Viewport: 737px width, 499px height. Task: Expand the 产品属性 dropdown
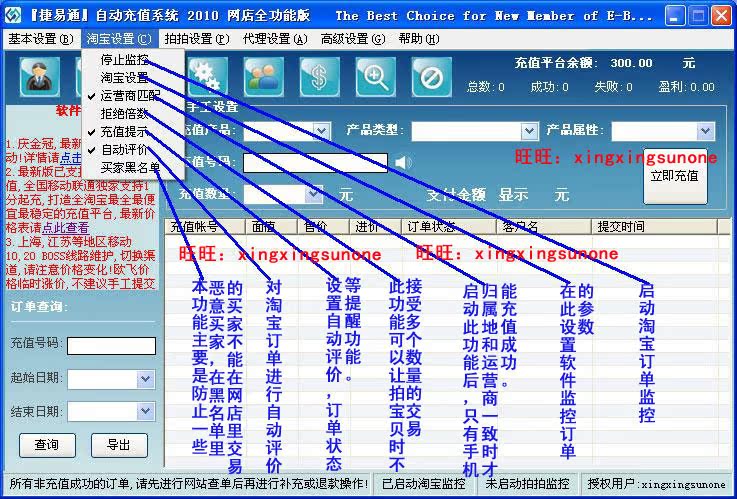[705, 131]
